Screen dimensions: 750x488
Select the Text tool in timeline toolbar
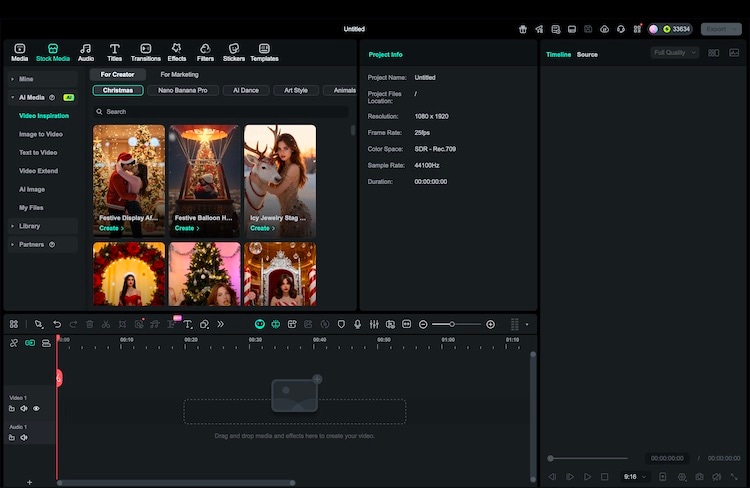pos(187,324)
